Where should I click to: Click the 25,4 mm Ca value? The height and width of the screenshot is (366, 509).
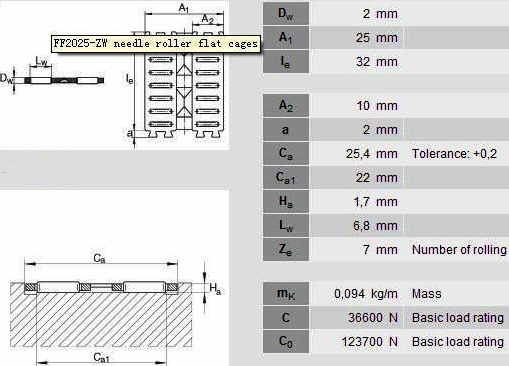[x=372, y=154]
